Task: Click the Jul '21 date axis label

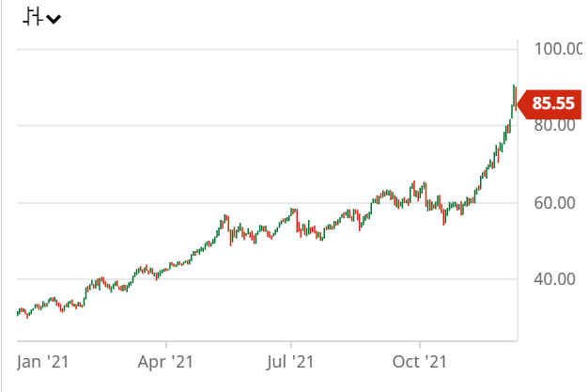Action: click(x=291, y=361)
